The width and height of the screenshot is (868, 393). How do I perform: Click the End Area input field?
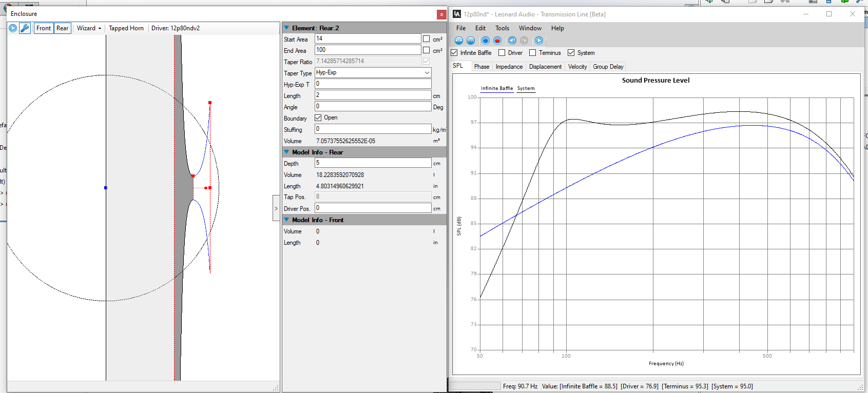click(x=368, y=50)
